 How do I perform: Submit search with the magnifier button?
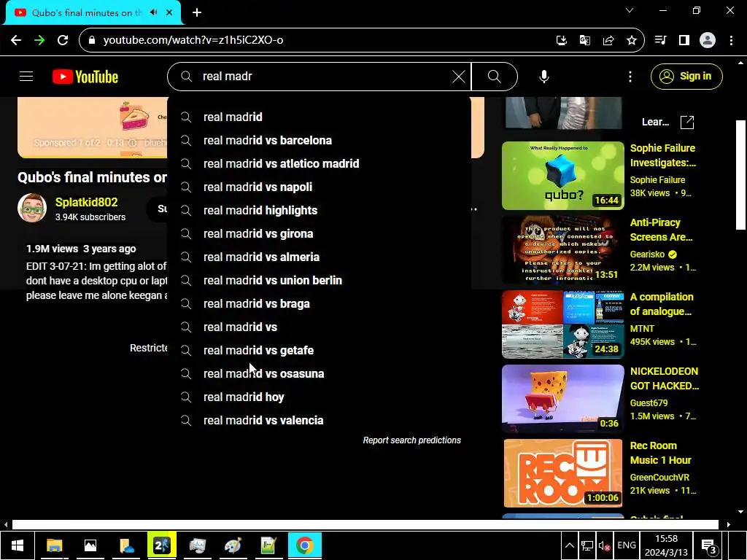click(494, 76)
